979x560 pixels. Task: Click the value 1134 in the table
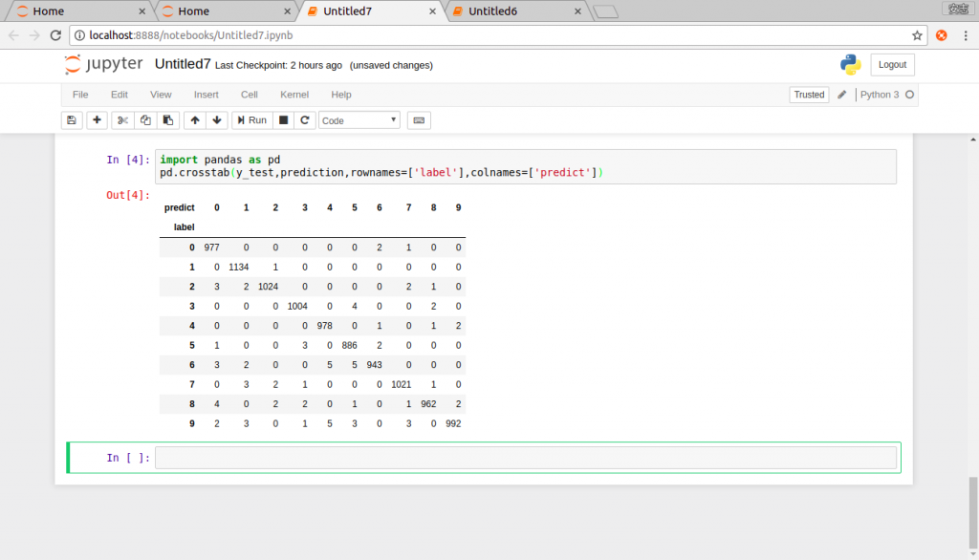[238, 267]
